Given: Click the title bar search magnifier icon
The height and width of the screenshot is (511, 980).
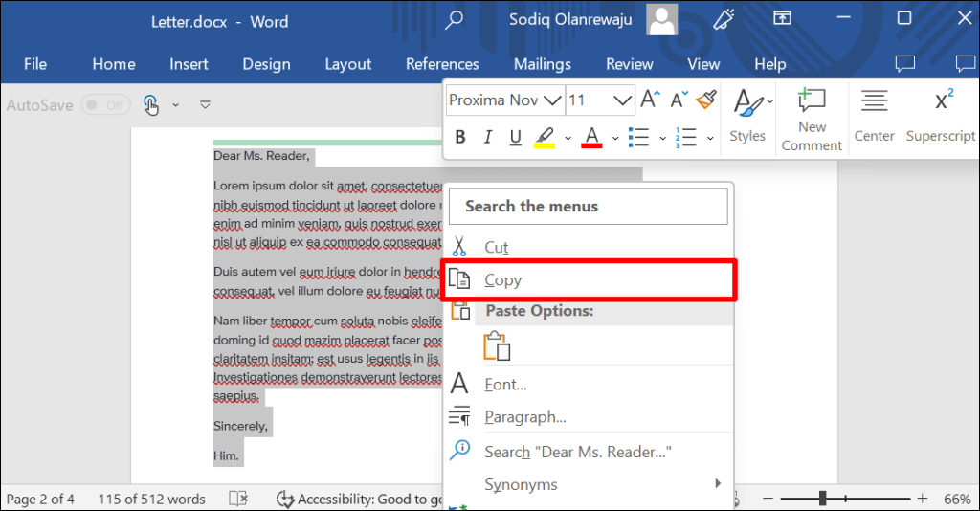Looking at the screenshot, I should 455,19.
